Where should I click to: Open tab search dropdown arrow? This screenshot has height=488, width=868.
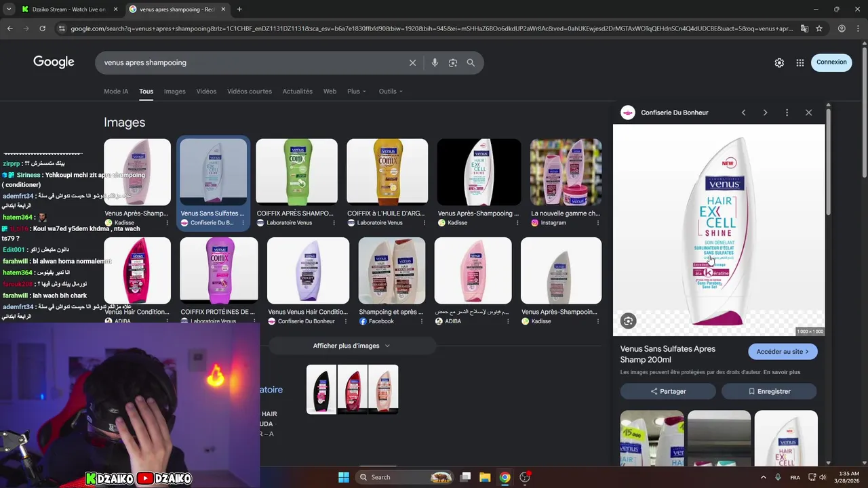coord(8,9)
